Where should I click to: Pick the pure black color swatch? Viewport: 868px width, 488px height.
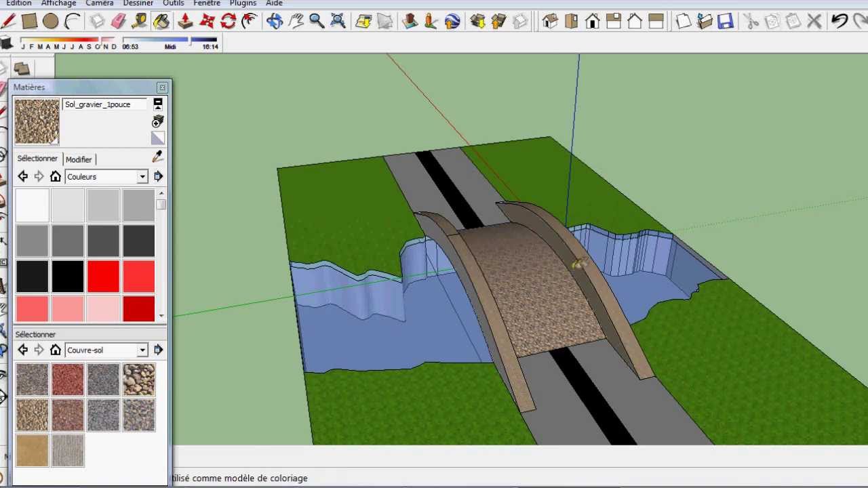coord(68,277)
